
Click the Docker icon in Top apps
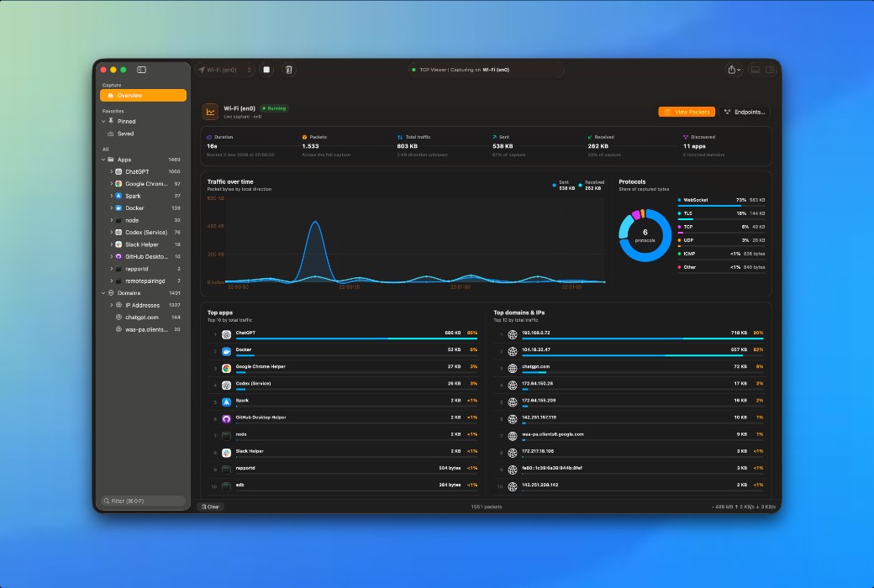[x=226, y=352]
